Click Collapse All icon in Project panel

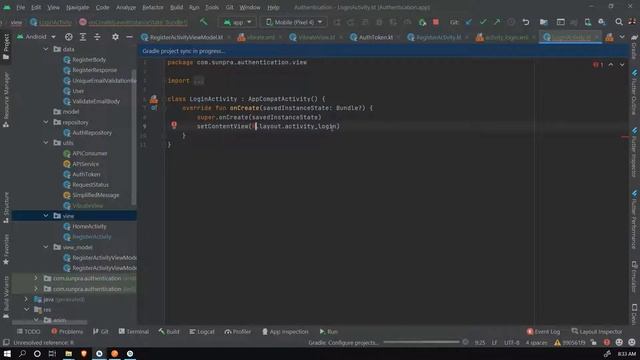click(97, 37)
